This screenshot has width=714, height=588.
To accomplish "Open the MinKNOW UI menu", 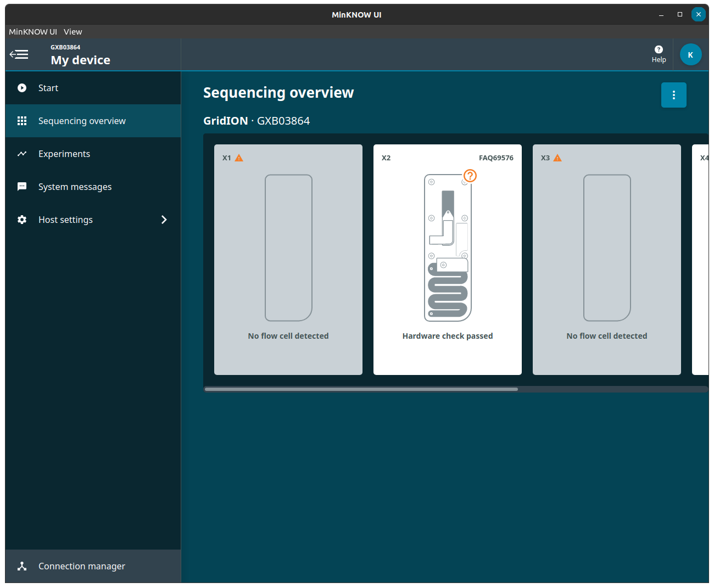I will pyautogui.click(x=33, y=32).
